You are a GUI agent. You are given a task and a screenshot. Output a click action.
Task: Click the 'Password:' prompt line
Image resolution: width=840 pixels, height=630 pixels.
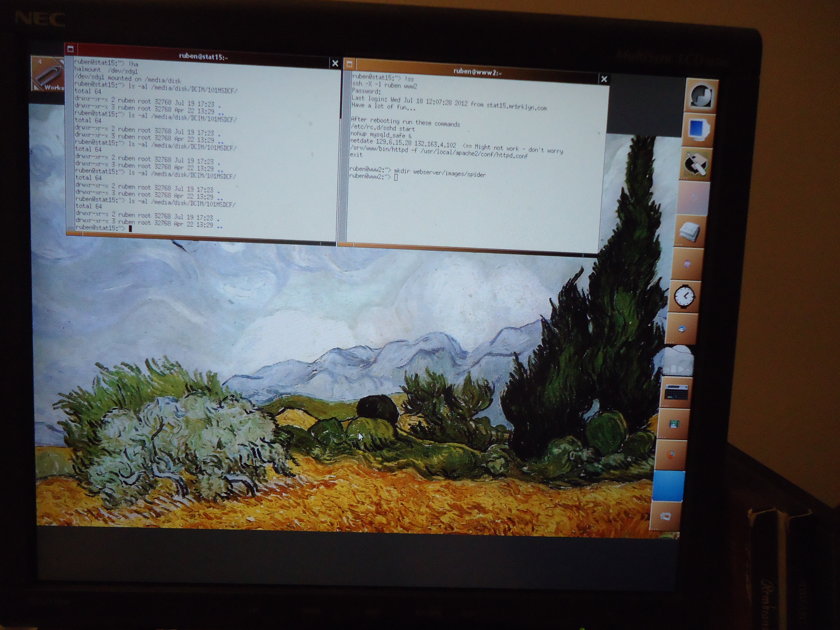coord(366,91)
